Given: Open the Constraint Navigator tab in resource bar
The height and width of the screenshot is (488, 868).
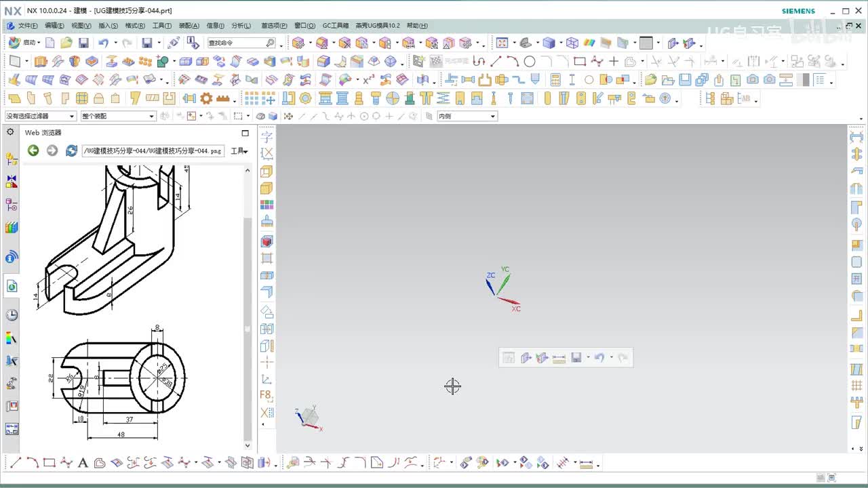Looking at the screenshot, I should pos(12,182).
